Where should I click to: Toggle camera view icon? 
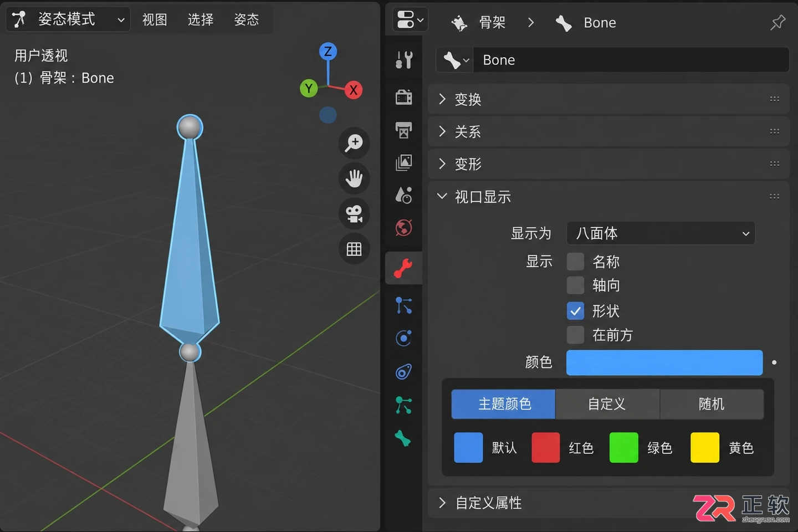[354, 213]
